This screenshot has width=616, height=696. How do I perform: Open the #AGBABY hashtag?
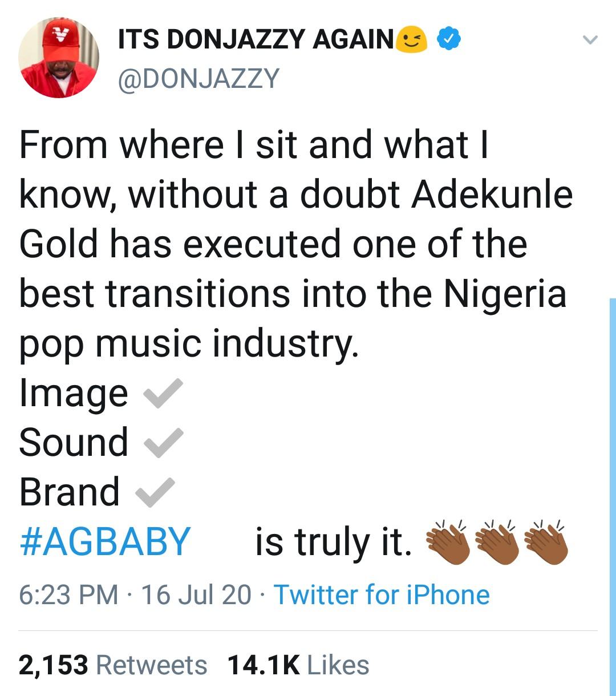[105, 541]
